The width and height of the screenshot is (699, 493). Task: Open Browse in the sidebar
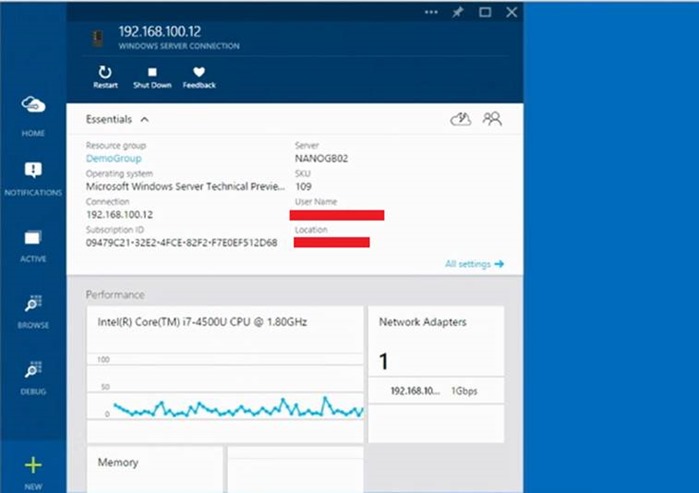pos(33,312)
